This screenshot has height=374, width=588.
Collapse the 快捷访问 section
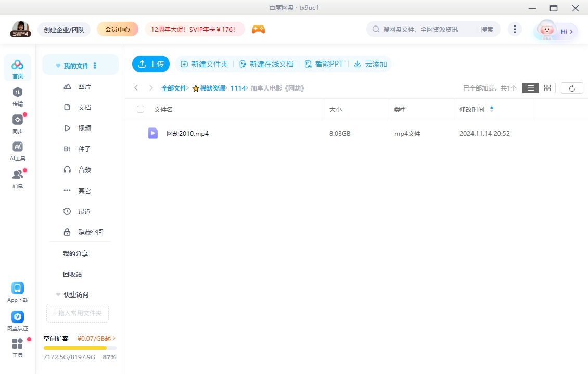58,294
